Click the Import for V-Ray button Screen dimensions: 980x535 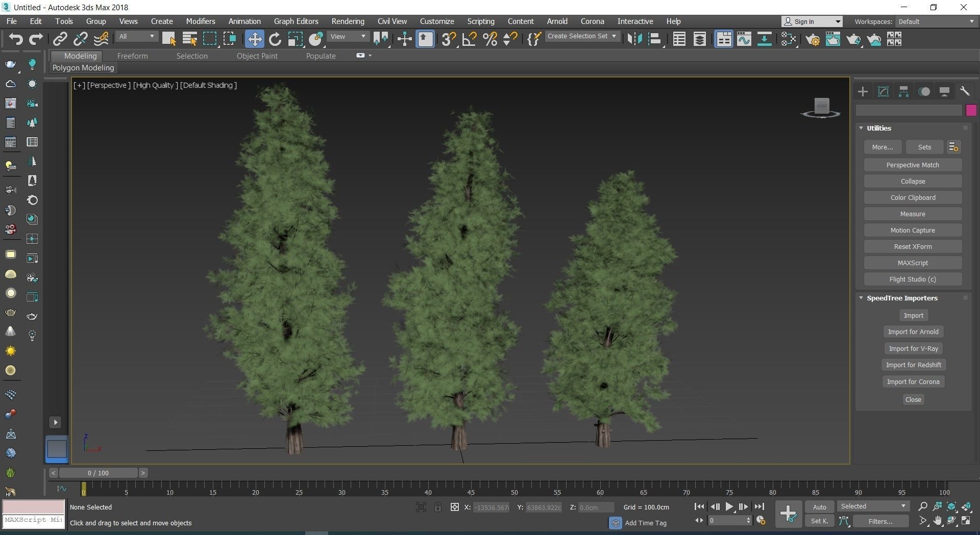(913, 348)
